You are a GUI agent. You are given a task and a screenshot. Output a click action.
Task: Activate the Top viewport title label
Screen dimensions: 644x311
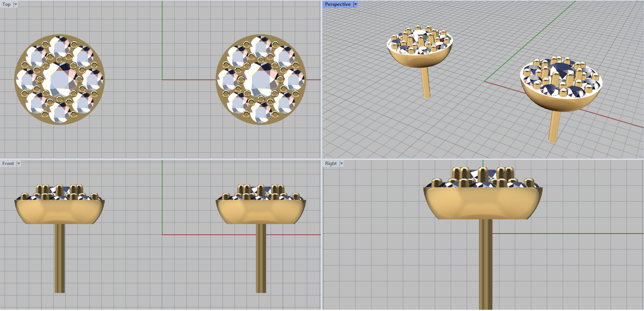(x=6, y=4)
